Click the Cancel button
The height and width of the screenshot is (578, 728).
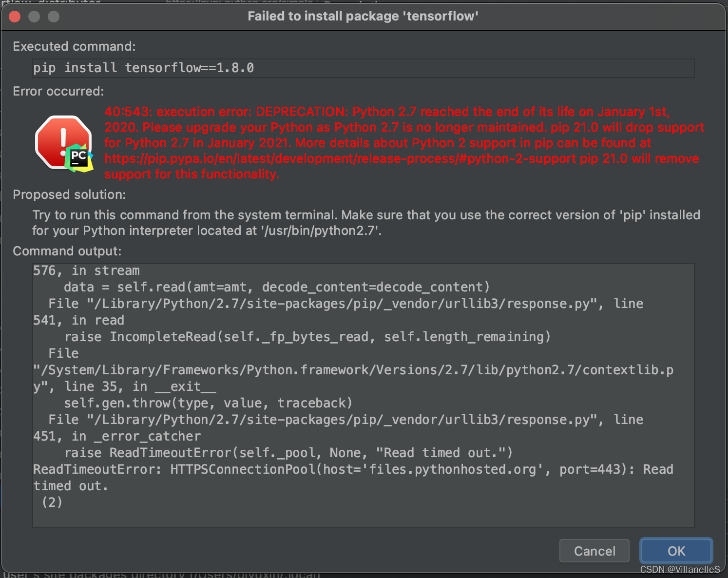coord(594,551)
